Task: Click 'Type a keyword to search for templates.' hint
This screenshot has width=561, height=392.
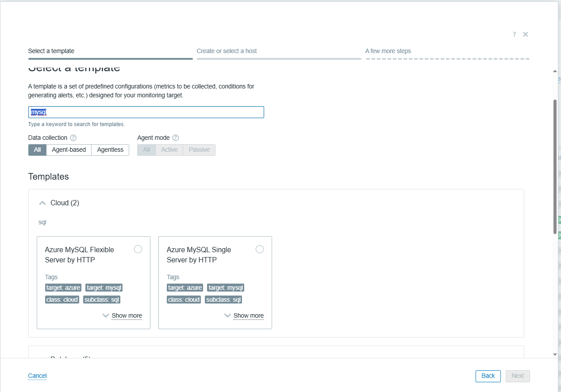Action: 77,124
